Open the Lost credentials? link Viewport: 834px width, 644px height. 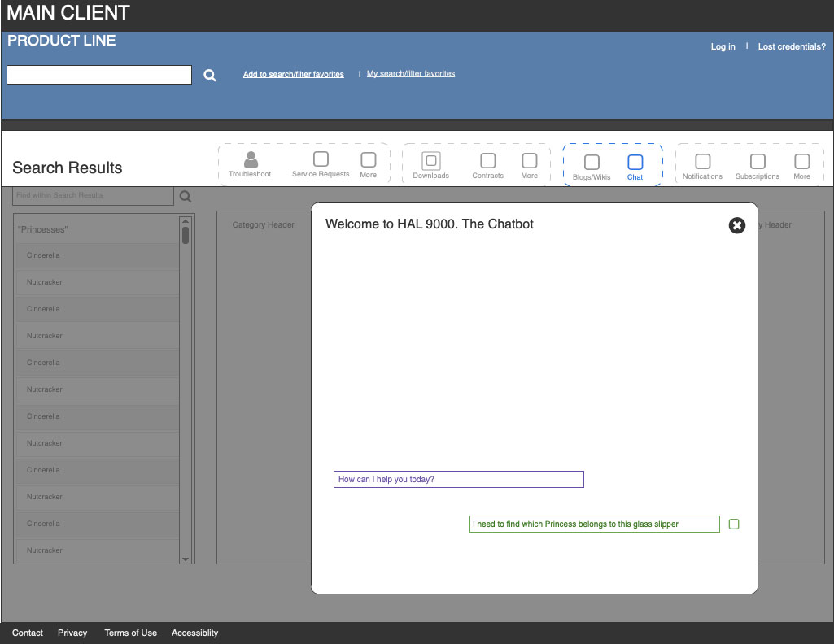click(x=791, y=47)
